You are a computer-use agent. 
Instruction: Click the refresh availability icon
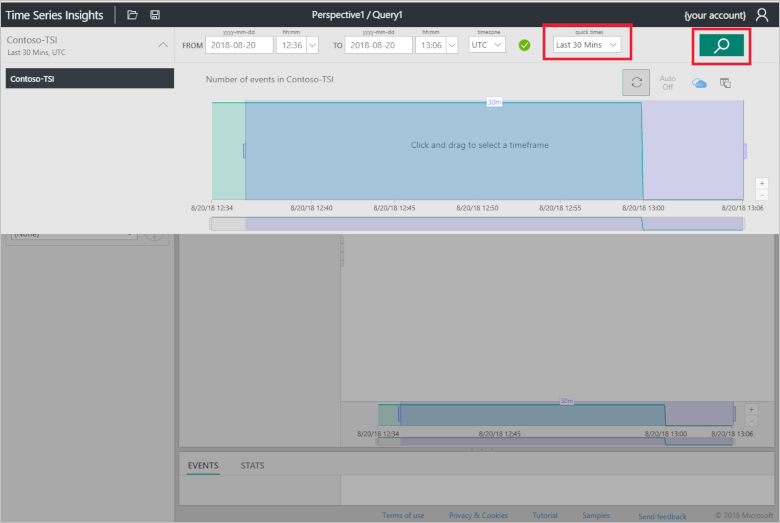coord(636,83)
